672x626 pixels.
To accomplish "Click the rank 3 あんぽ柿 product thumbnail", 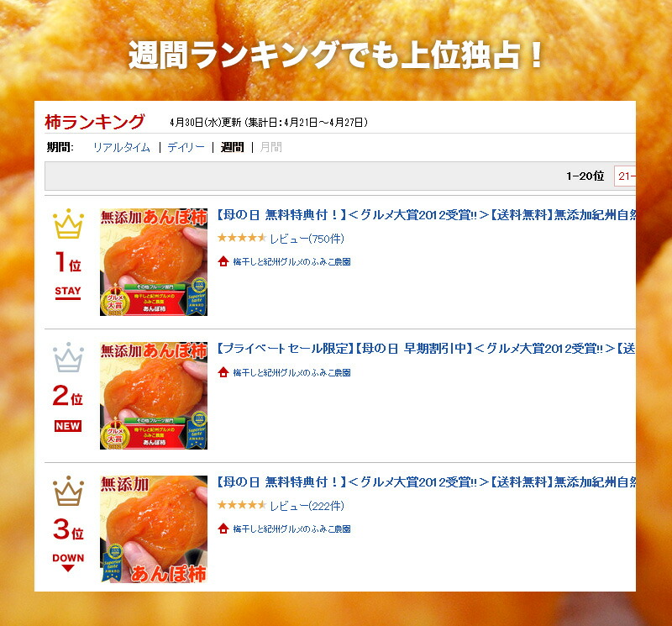I will coord(154,529).
